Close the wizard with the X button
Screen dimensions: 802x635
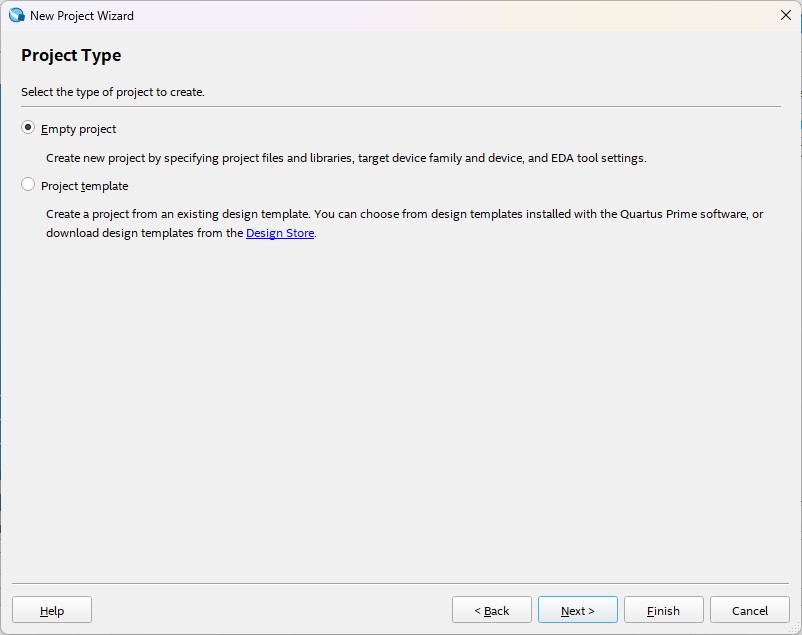(786, 15)
